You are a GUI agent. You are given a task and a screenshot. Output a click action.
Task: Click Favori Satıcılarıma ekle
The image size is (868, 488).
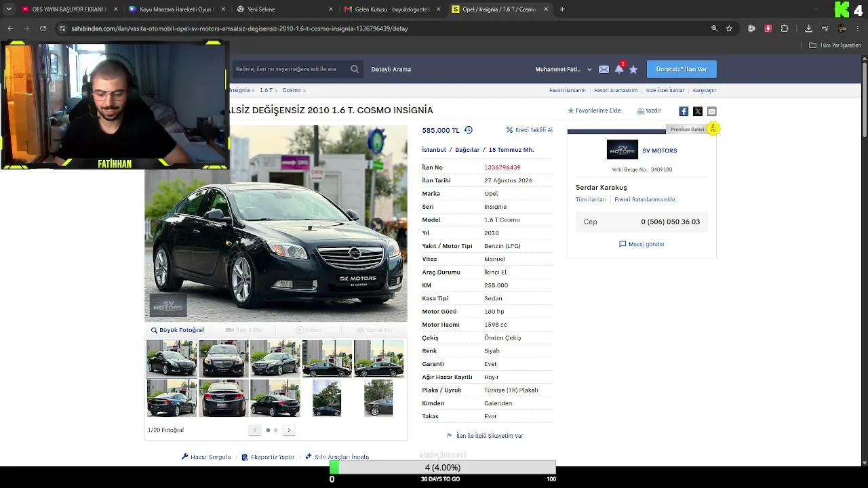tap(644, 200)
